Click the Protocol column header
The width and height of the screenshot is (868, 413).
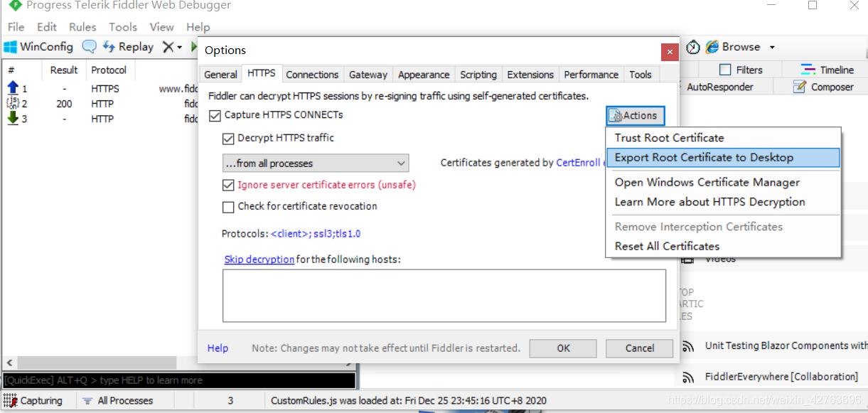coord(109,70)
